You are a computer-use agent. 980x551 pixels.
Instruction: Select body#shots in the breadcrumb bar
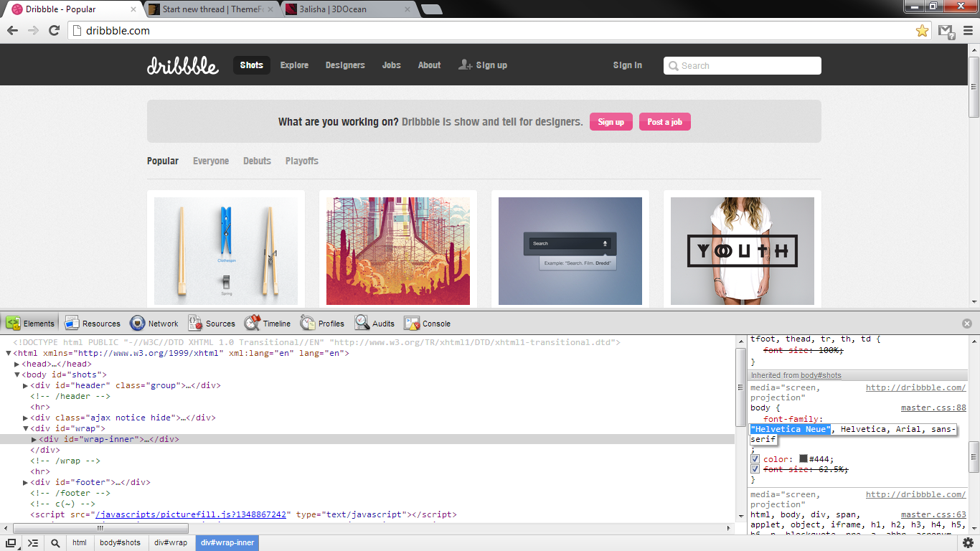[x=120, y=543]
